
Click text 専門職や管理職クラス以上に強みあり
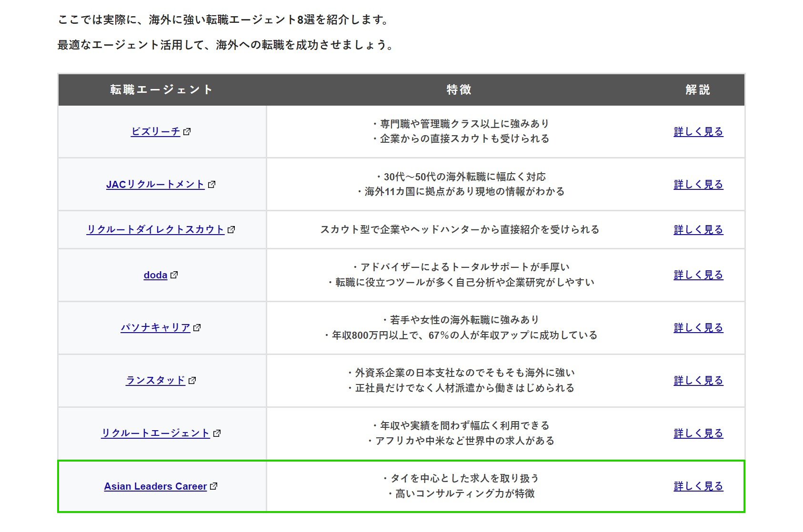tap(464, 124)
